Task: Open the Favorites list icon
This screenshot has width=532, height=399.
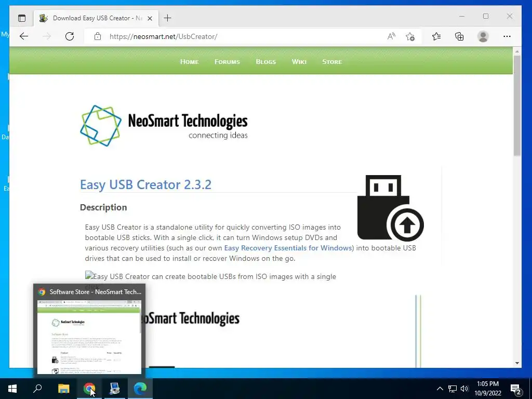Action: coord(436,36)
